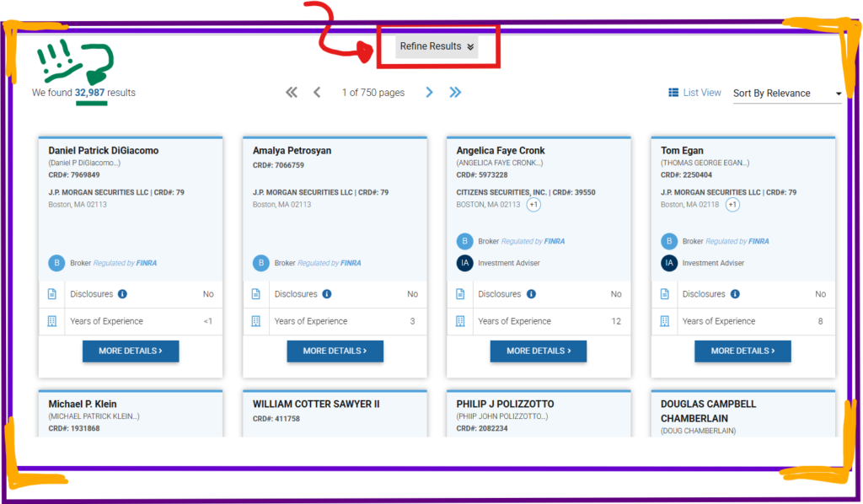Click 'CITIZENS SECURITIES, INC.' firm text
863x504 pixels.
(501, 192)
